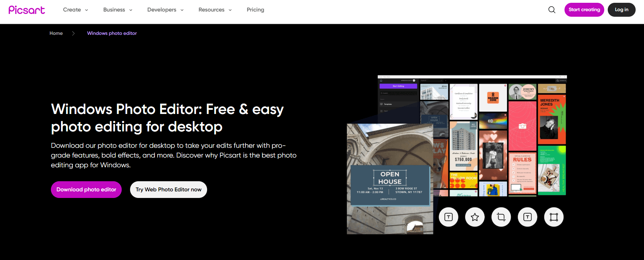
Task: Expand the Resources menu chevron
Action: [230, 10]
